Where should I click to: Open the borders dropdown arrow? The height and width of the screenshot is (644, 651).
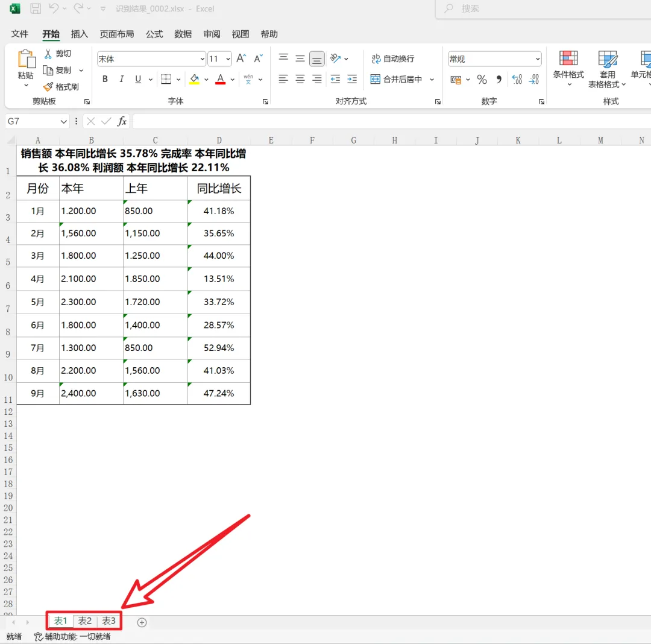coord(178,80)
